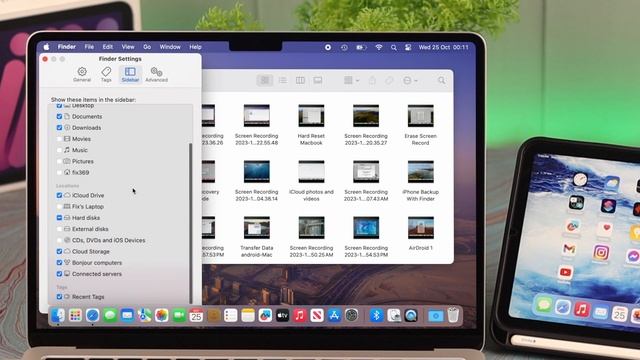Open the Advanced tab in Finder Settings
The image size is (640, 360).
click(156, 74)
